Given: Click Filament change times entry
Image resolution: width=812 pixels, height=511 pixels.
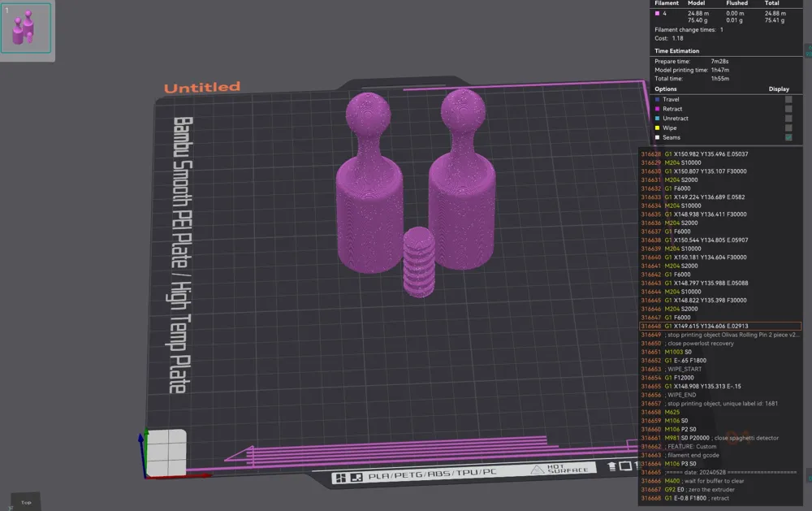Looking at the screenshot, I should tap(689, 29).
